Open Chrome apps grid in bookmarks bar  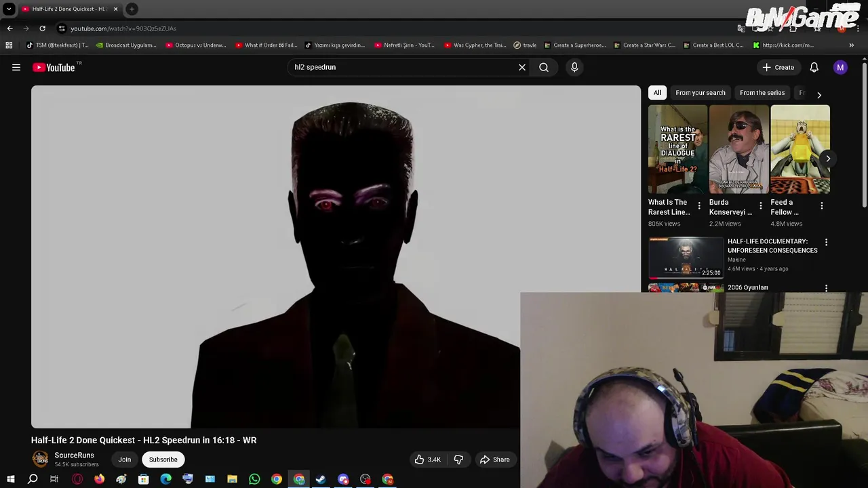(9, 45)
